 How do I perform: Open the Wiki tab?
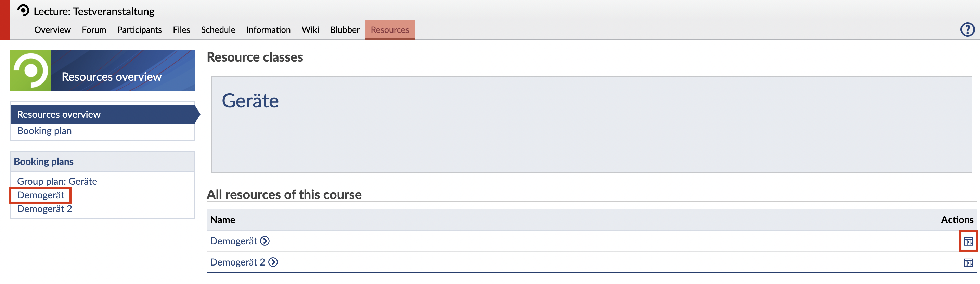[x=310, y=30]
